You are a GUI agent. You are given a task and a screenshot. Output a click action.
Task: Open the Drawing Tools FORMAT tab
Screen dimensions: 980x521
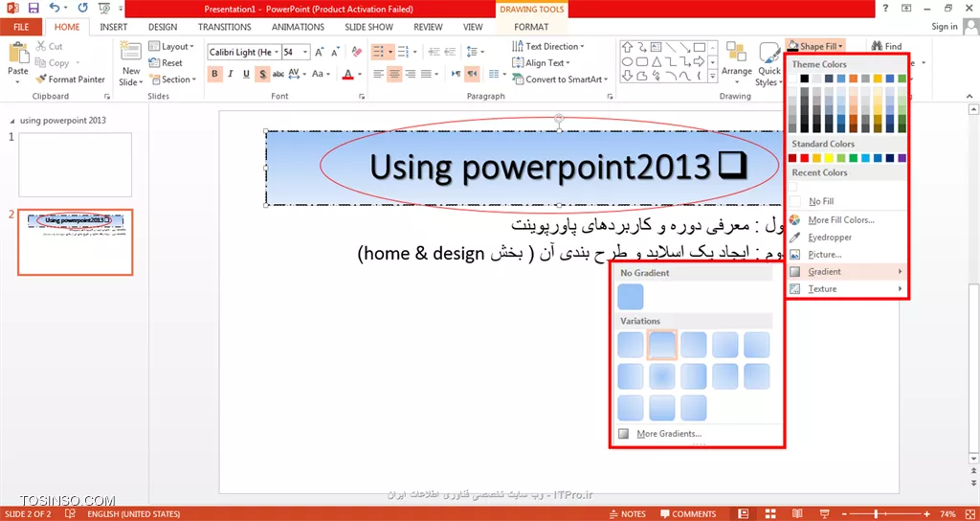pyautogui.click(x=531, y=27)
